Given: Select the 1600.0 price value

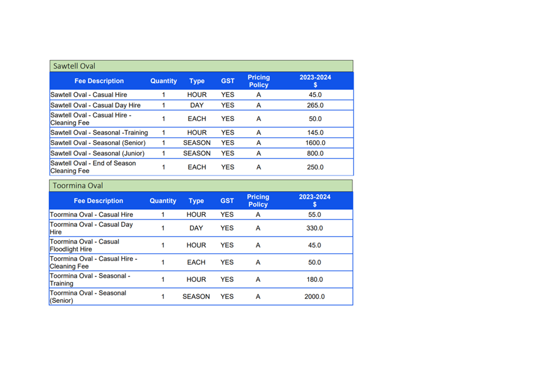Looking at the screenshot, I should coord(315,143).
